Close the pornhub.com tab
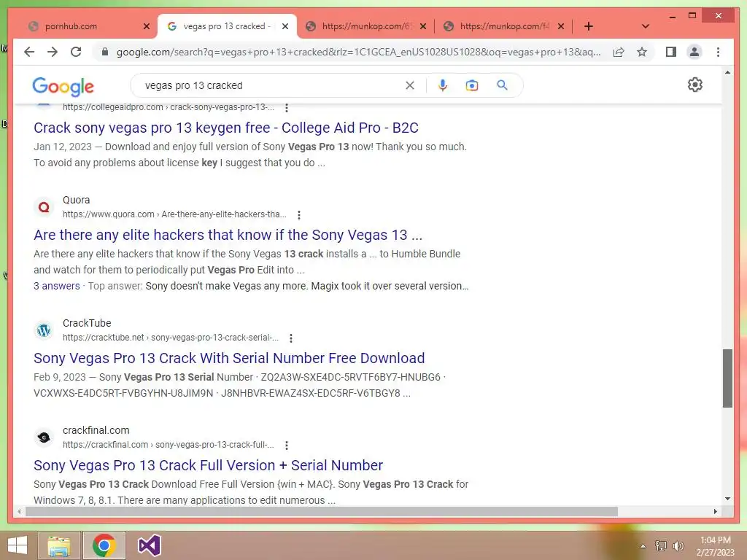Image resolution: width=747 pixels, height=560 pixels. coord(147,26)
